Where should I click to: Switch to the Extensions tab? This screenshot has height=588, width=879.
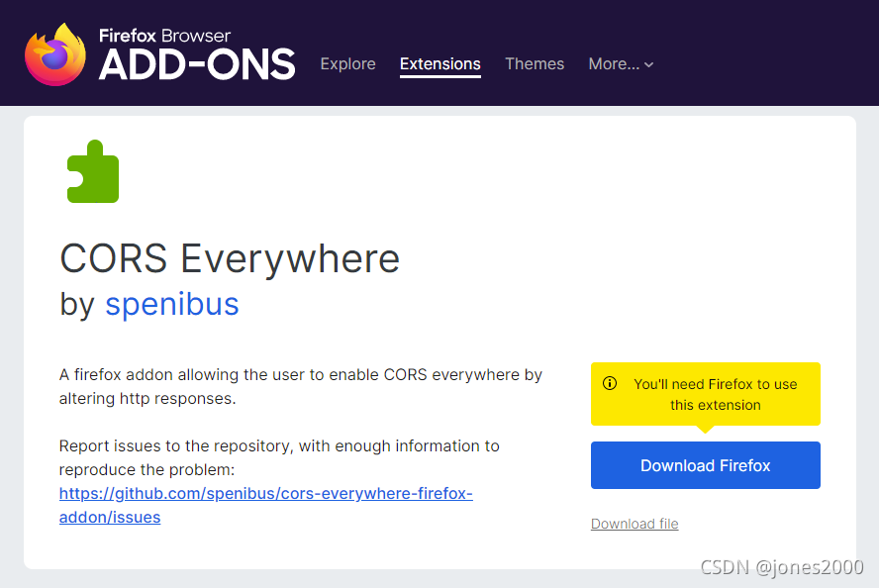pos(440,64)
